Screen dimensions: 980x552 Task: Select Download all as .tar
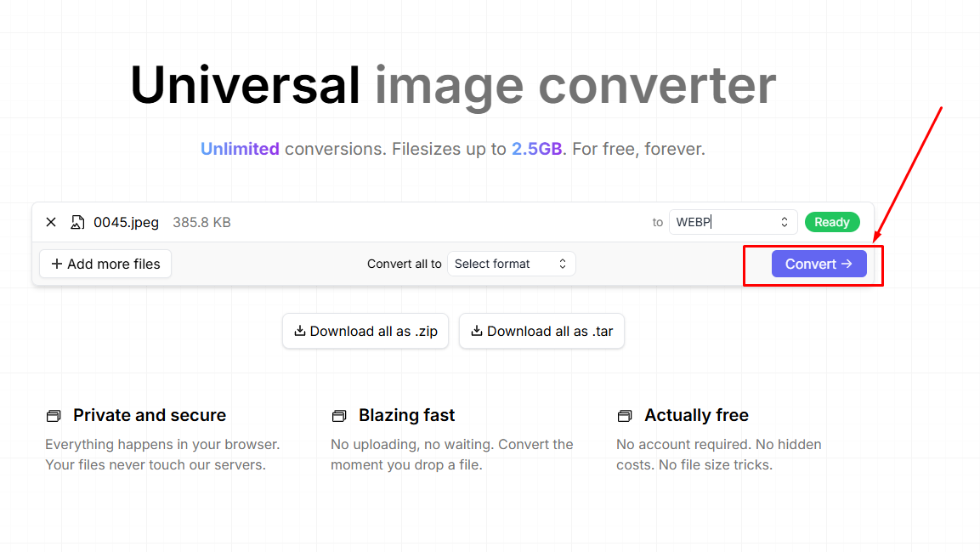pos(541,331)
